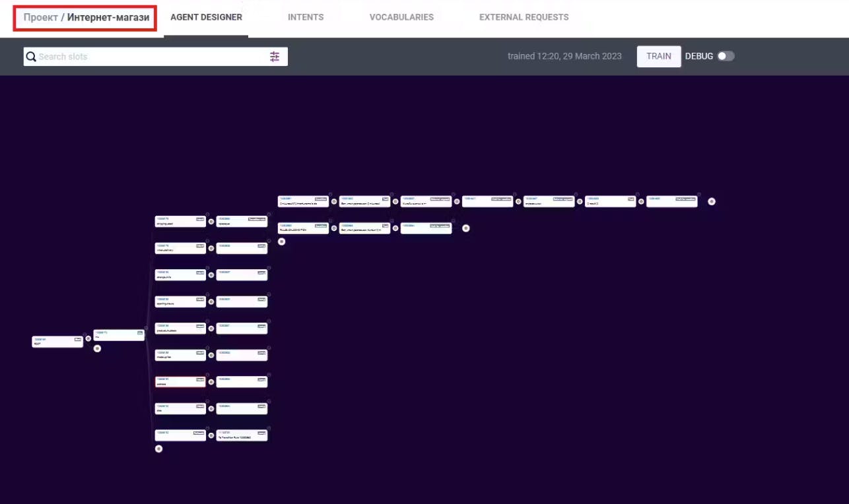Select the ROOT node
The width and height of the screenshot is (849, 504).
57,342
